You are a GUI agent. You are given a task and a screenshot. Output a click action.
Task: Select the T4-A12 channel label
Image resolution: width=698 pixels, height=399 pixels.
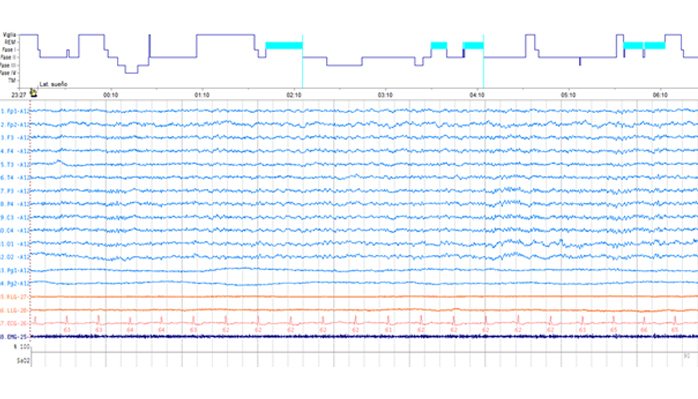coord(15,178)
